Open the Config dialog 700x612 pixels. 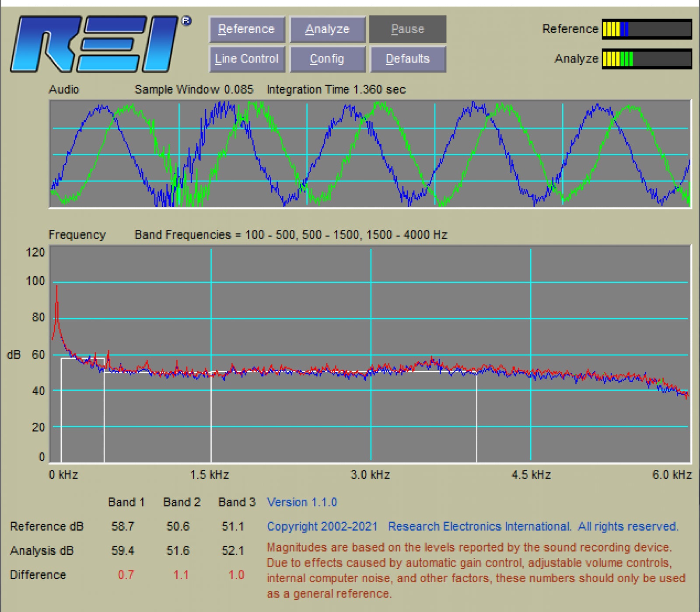click(328, 59)
